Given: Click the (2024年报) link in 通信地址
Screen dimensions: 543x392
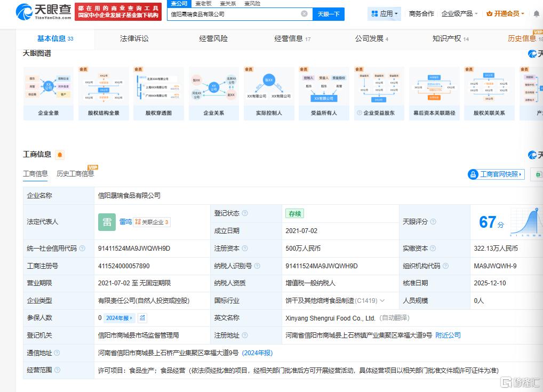Looking at the screenshot, I should (257, 353).
